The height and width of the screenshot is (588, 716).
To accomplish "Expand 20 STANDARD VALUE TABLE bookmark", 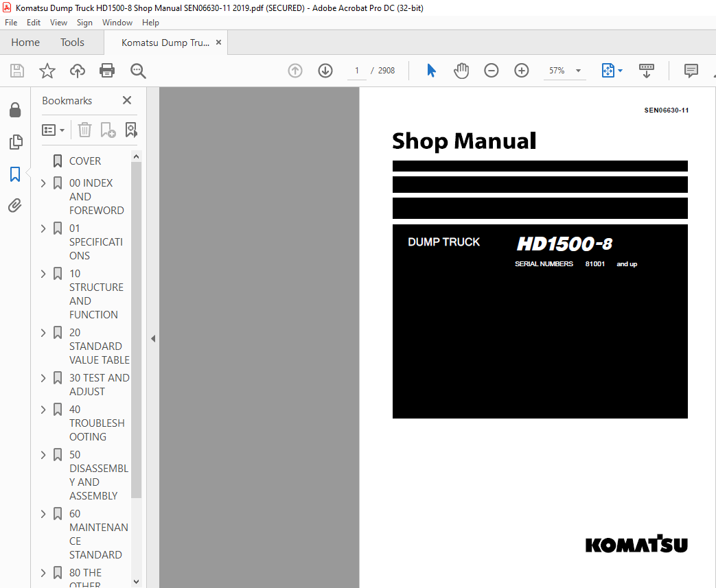I will coord(43,333).
